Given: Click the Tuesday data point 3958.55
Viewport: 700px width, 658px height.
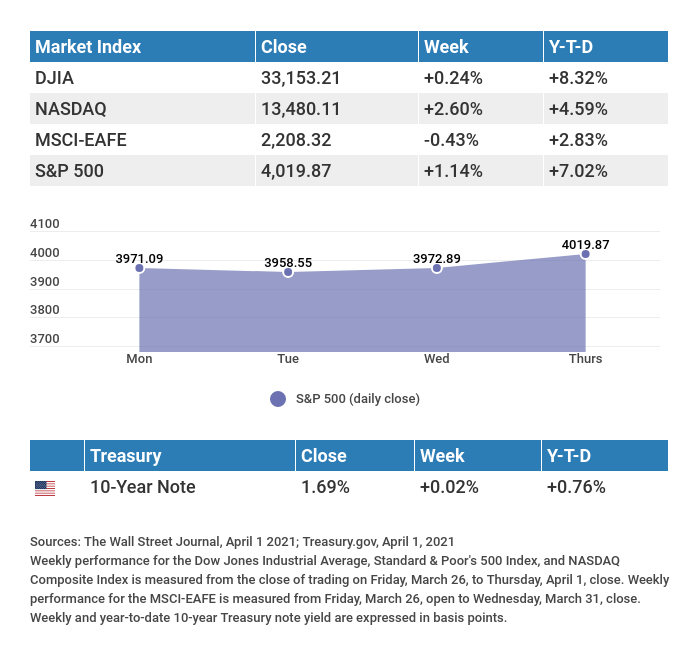Looking at the screenshot, I should pos(288,272).
